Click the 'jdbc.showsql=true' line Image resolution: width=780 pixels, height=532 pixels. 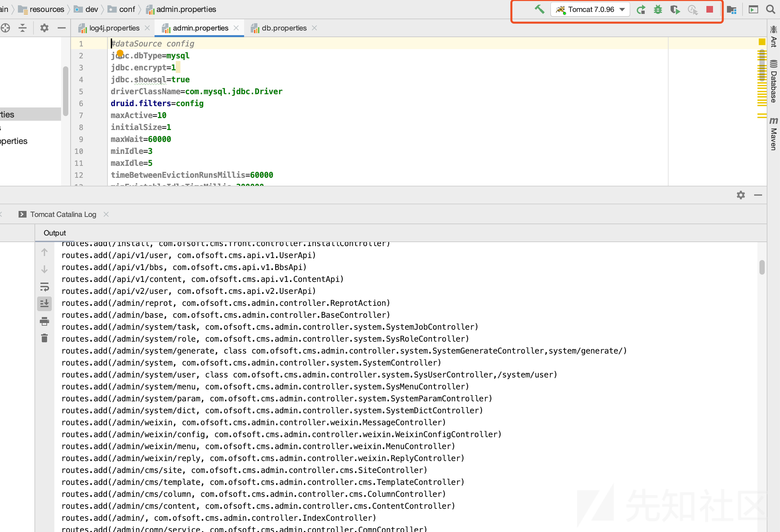150,80
